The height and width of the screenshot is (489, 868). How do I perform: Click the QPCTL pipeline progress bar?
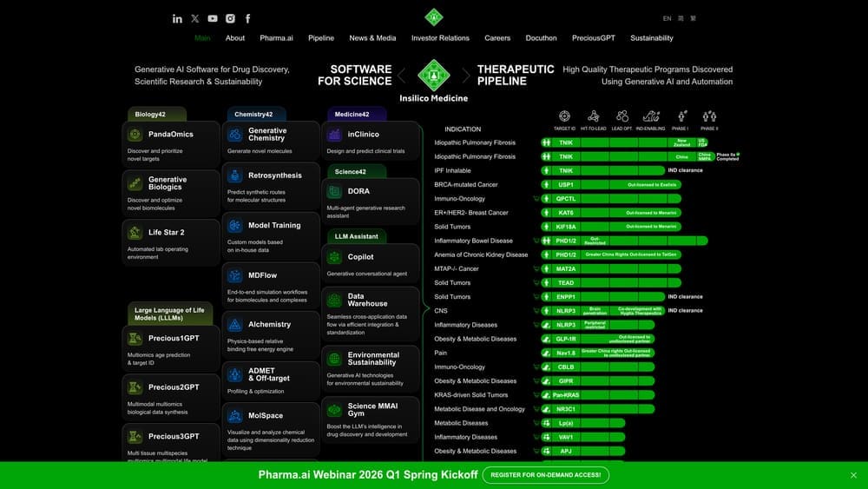611,199
